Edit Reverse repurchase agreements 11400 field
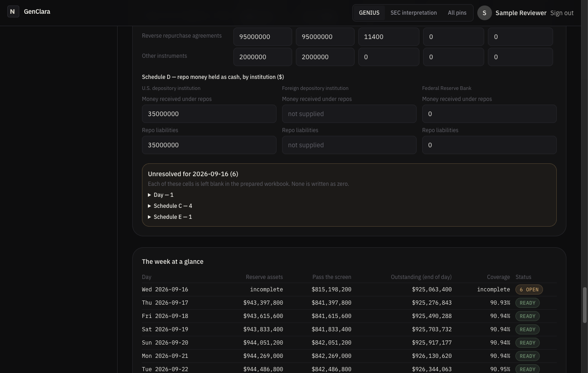 tap(389, 37)
